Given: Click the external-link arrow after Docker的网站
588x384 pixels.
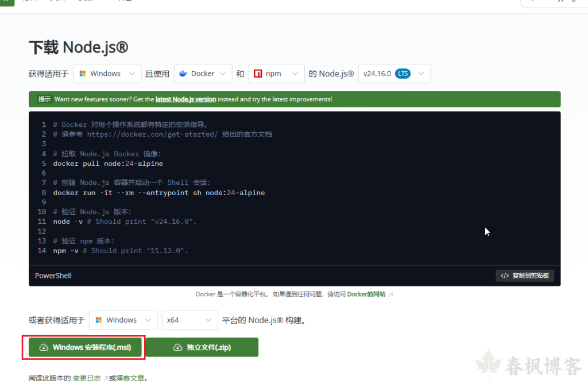Looking at the screenshot, I should [390, 294].
